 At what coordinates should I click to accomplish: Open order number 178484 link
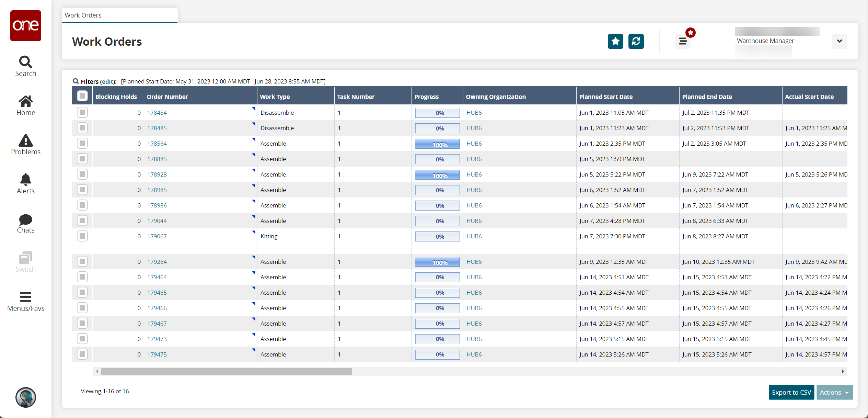point(157,113)
